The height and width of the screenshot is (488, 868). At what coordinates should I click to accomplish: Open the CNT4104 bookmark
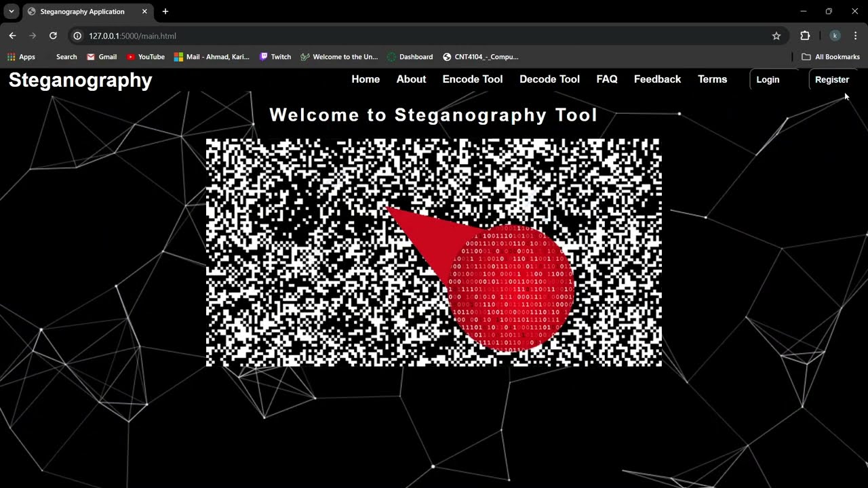480,57
